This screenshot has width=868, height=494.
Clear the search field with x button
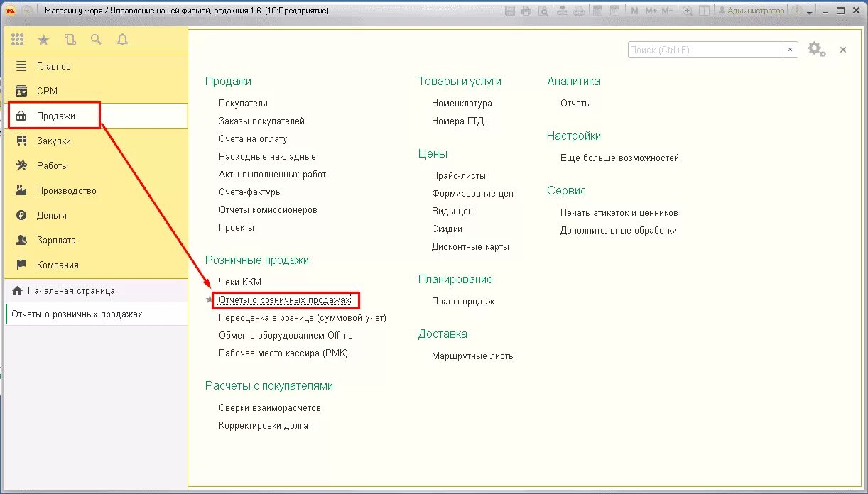pyautogui.click(x=791, y=50)
